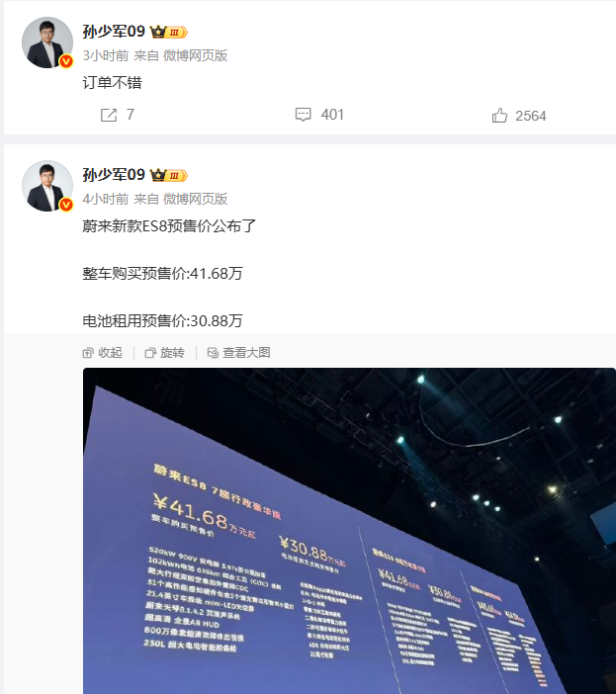Viewport: 616px width, 694px height.
Task: Open 孙少军09 username on first post
Action: (x=114, y=32)
